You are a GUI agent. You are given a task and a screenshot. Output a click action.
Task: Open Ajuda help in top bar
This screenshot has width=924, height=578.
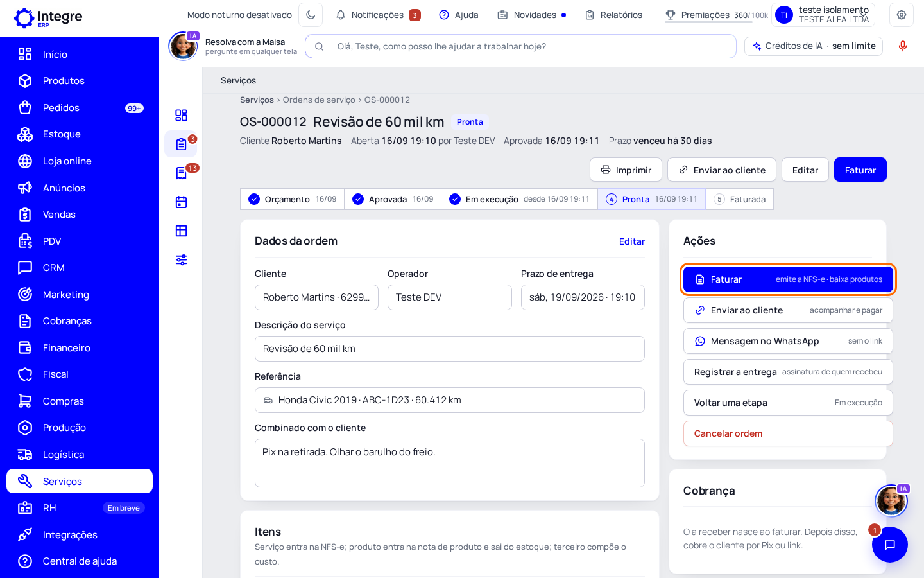point(459,15)
